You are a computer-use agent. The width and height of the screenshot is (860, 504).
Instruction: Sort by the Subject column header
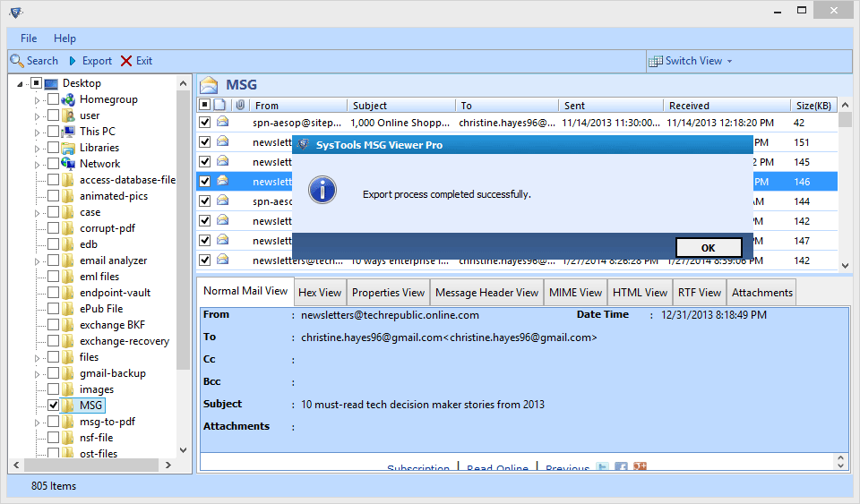(401, 105)
